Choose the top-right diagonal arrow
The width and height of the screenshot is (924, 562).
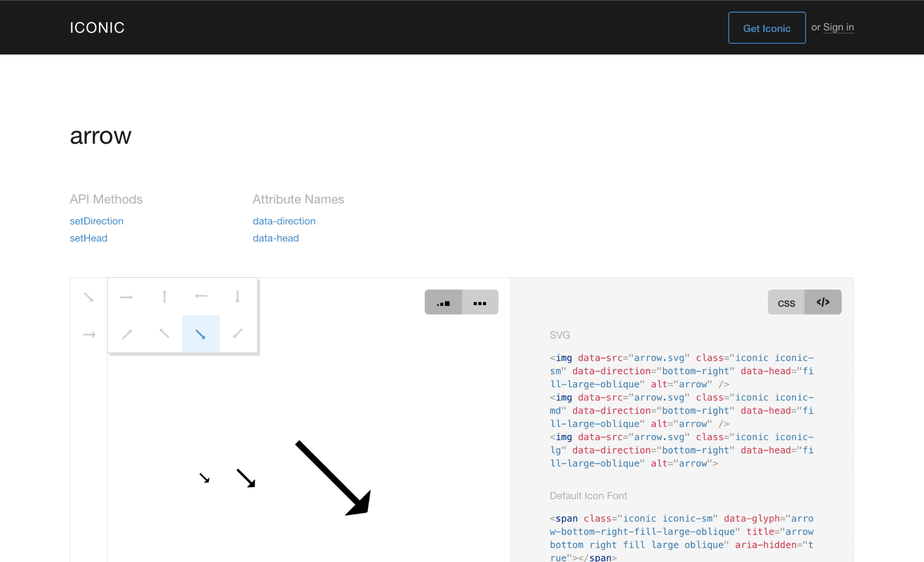tap(127, 334)
